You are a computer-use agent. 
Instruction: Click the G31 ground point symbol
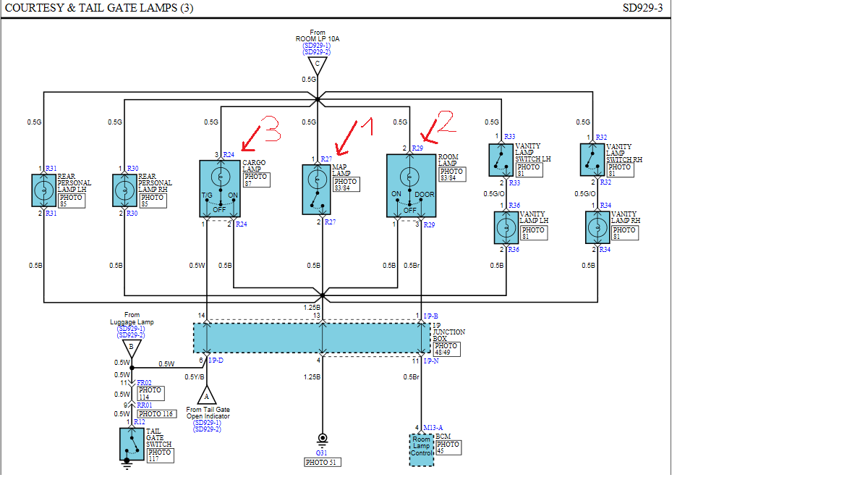pos(322,439)
